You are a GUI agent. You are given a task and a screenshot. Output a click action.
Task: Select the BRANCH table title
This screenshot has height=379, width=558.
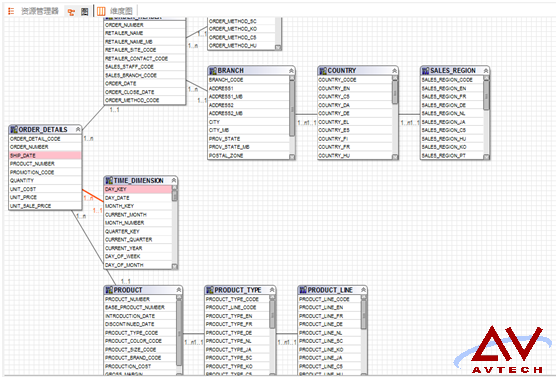pyautogui.click(x=231, y=70)
